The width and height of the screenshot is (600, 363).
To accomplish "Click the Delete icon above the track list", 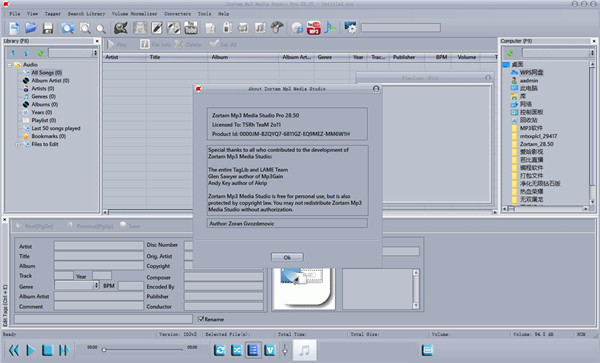I will click(x=179, y=44).
